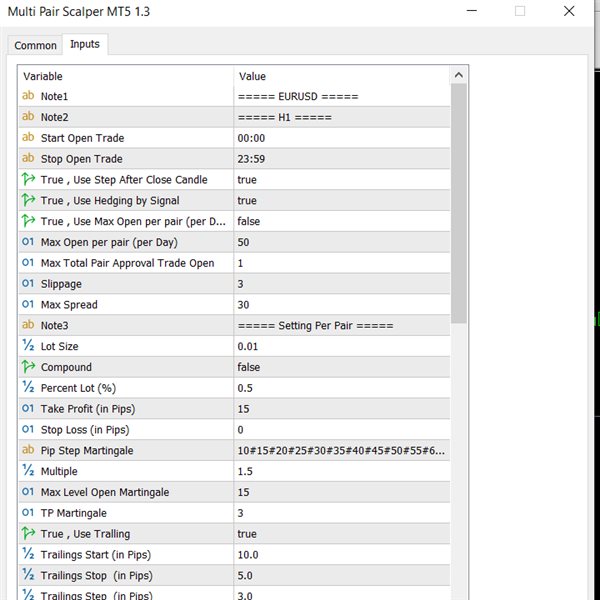Click the vertical scrollbar thumb

tap(458, 204)
